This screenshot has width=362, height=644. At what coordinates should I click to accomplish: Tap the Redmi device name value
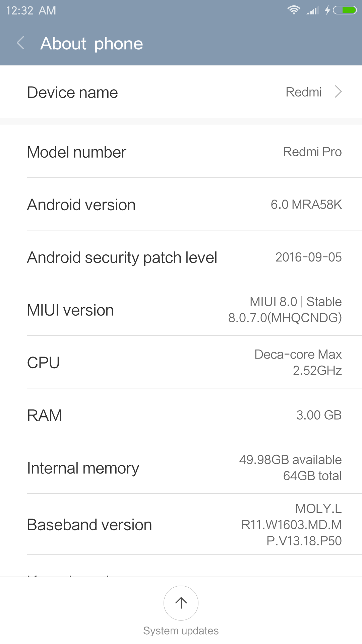(x=303, y=92)
